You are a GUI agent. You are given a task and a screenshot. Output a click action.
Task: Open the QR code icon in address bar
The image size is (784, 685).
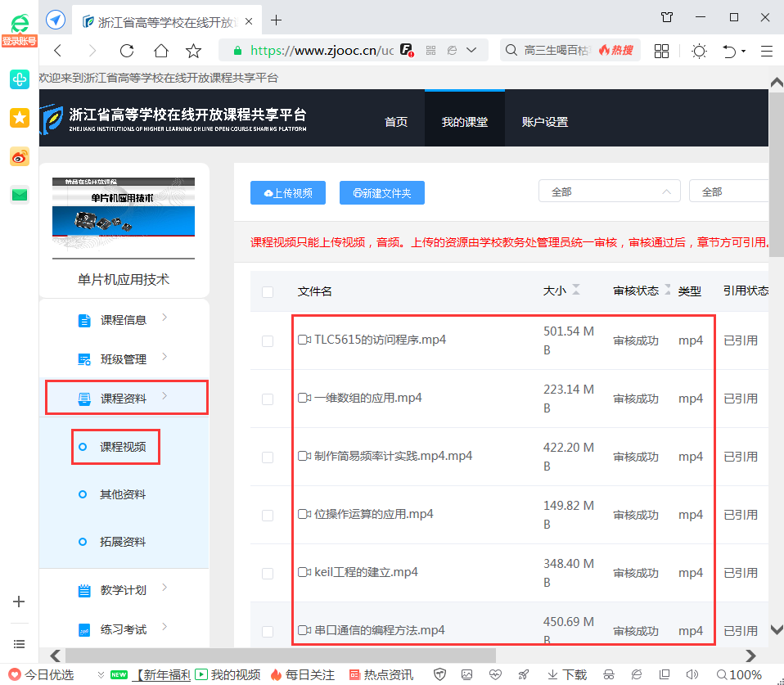(431, 51)
